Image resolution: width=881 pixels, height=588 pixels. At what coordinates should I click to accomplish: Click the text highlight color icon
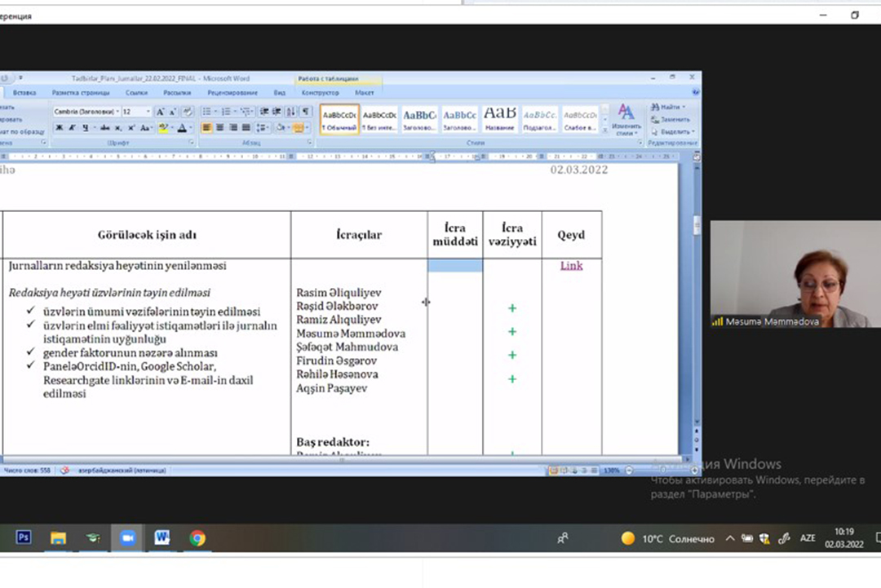pyautogui.click(x=163, y=128)
